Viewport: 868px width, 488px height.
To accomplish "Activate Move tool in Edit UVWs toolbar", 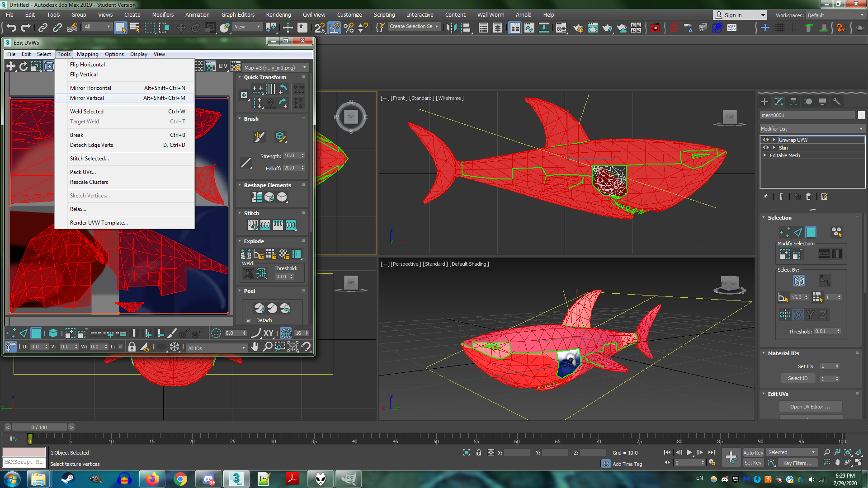I will click(11, 67).
